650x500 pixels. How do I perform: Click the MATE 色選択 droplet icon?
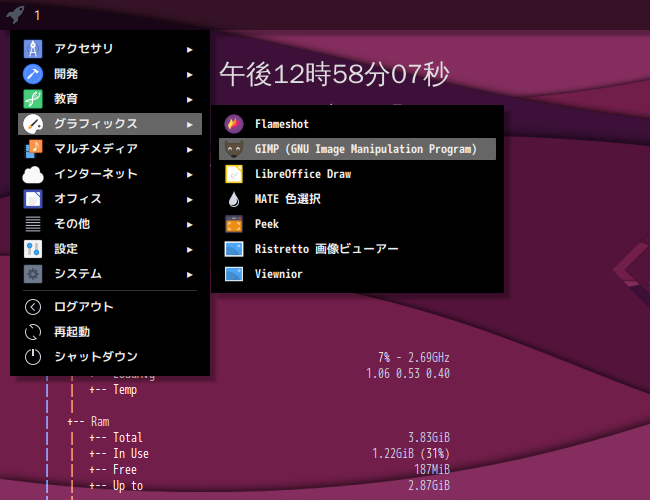(x=234, y=199)
